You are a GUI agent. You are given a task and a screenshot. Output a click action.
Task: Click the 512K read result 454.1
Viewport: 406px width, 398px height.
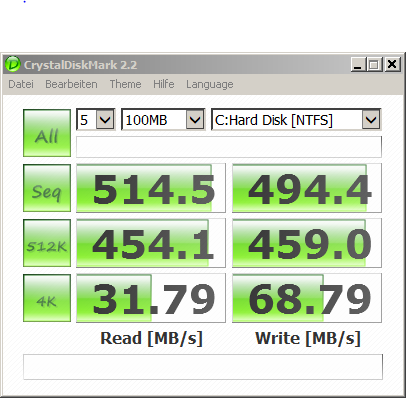(x=151, y=243)
